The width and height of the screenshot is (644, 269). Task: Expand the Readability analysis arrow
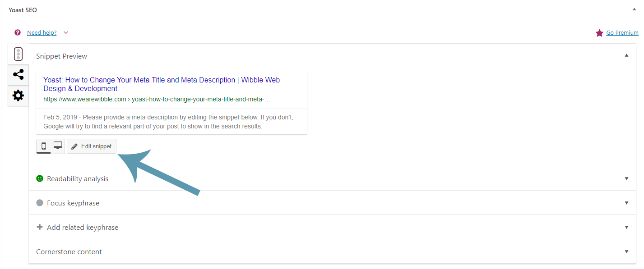[x=626, y=178]
